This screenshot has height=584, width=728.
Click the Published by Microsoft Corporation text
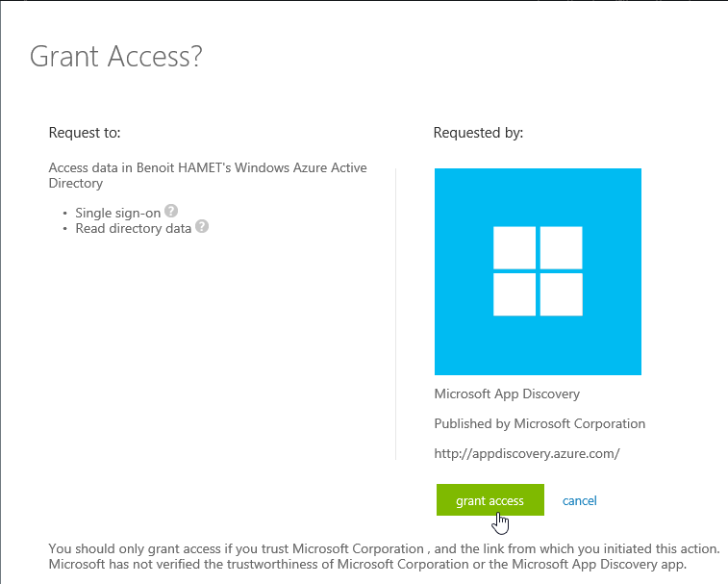pyautogui.click(x=540, y=423)
